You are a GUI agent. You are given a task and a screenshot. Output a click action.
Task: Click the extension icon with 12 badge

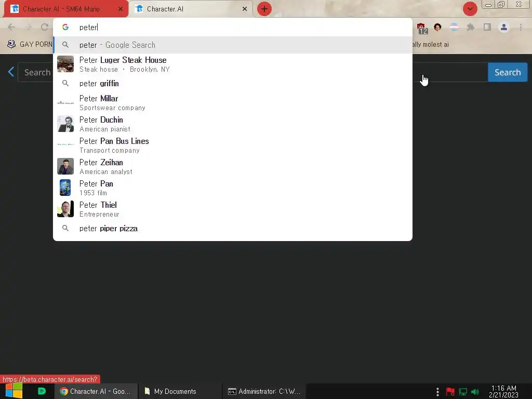pyautogui.click(x=422, y=28)
